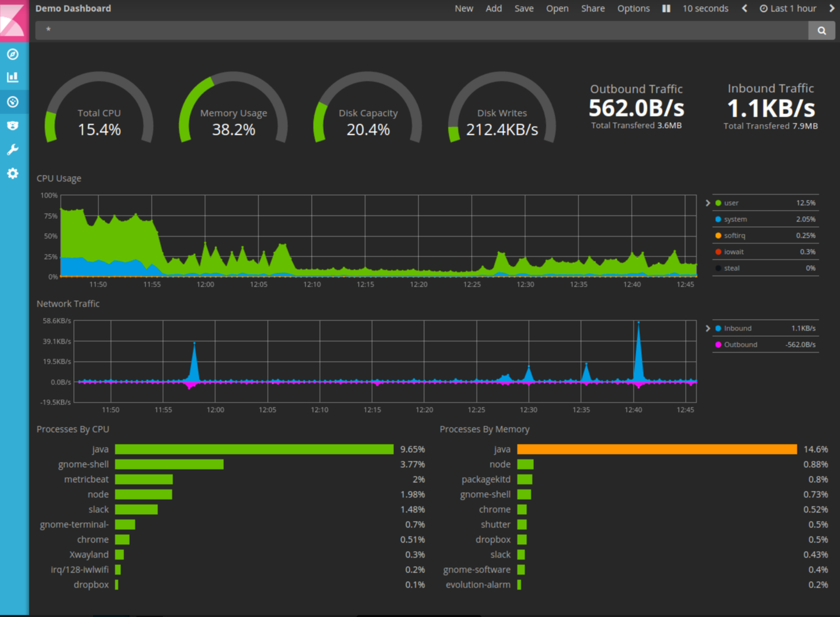Open the Share menu

tap(593, 8)
